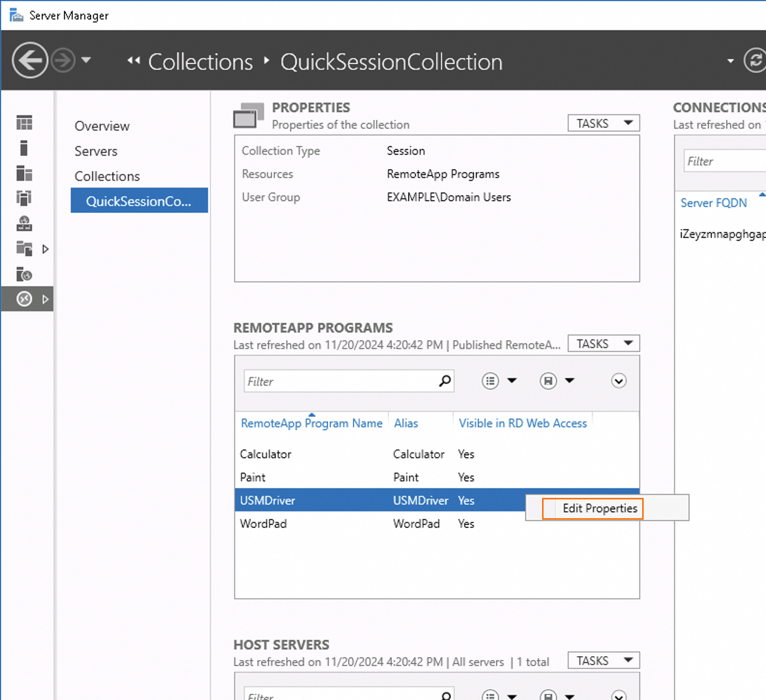Viewport: 766px width, 700px height.
Task: Select the WordPad RemoteApp row
Action: (x=437, y=524)
